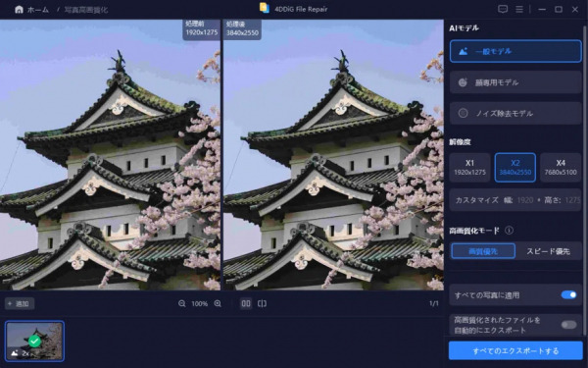This screenshot has height=368, width=588.
Task: Click the 100% zoom level text
Action: coord(200,304)
